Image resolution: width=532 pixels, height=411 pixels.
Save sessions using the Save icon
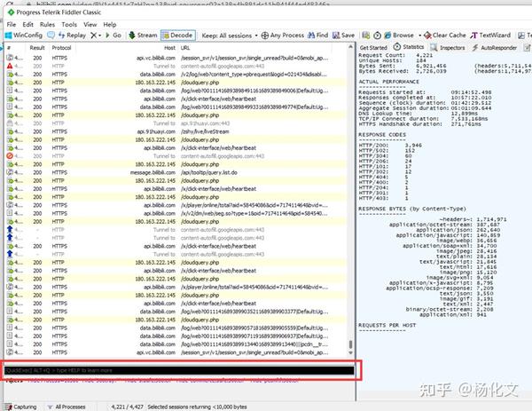343,36
